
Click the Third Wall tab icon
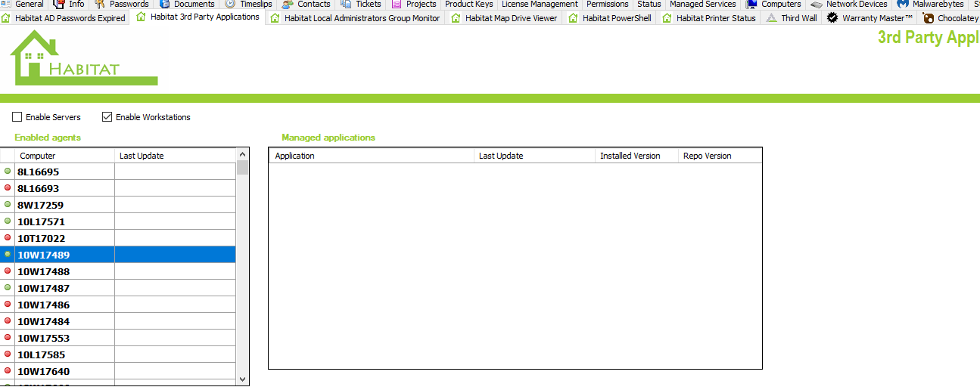772,18
